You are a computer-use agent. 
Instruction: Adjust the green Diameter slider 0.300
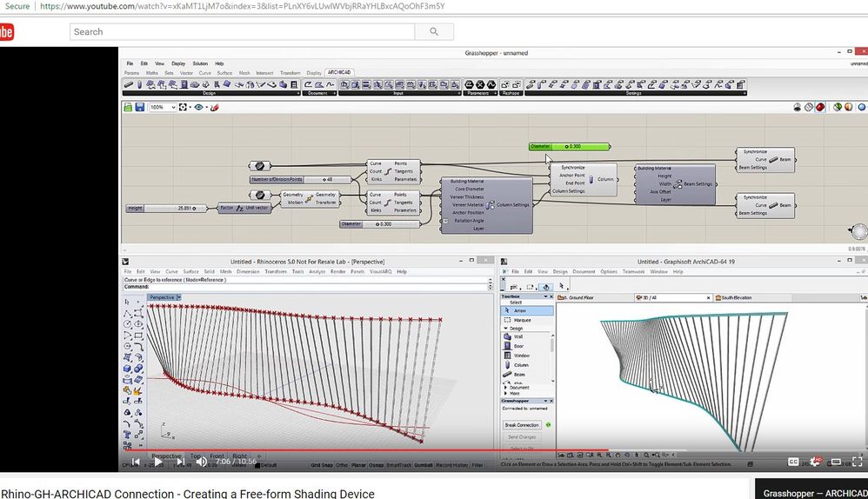pyautogui.click(x=570, y=147)
